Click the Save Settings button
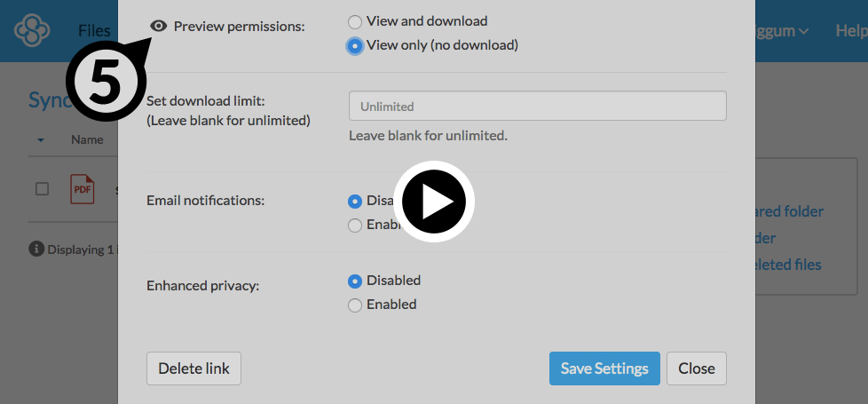868x404 pixels. (x=604, y=368)
